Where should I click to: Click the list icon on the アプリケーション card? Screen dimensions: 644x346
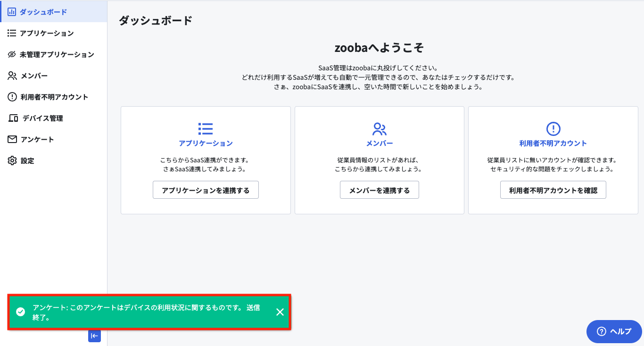(x=206, y=129)
